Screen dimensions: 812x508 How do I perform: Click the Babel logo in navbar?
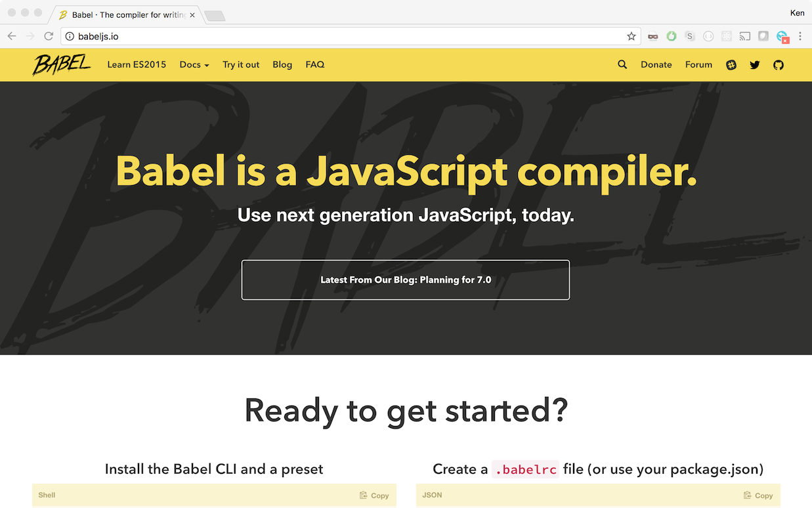62,64
